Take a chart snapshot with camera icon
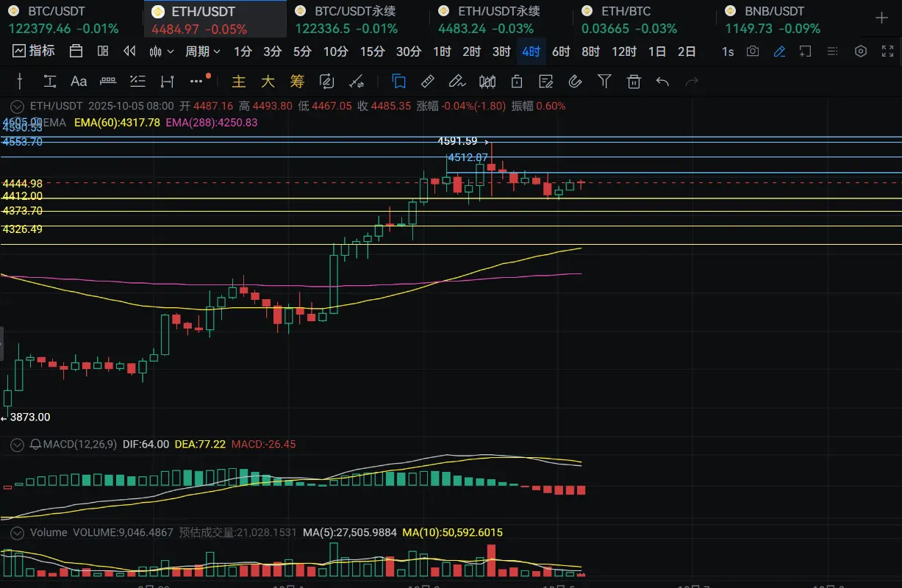Image resolution: width=902 pixels, height=588 pixels. click(753, 51)
